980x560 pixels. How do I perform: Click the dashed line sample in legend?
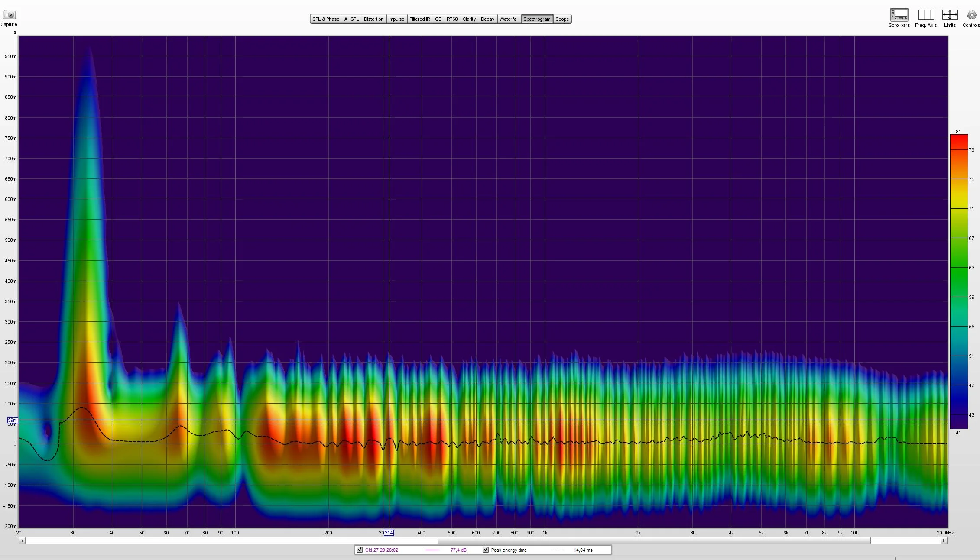[558, 550]
